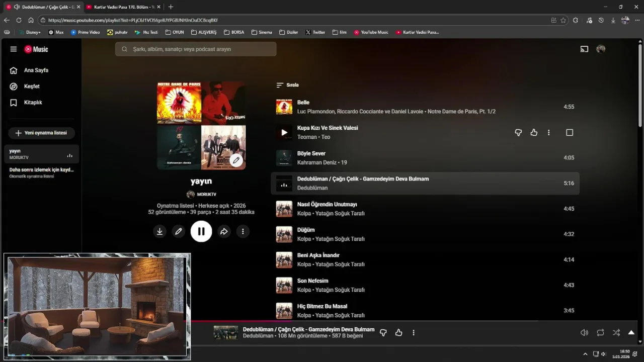Like current song in player bar
Image resolution: width=644 pixels, height=362 pixels.
(x=399, y=333)
